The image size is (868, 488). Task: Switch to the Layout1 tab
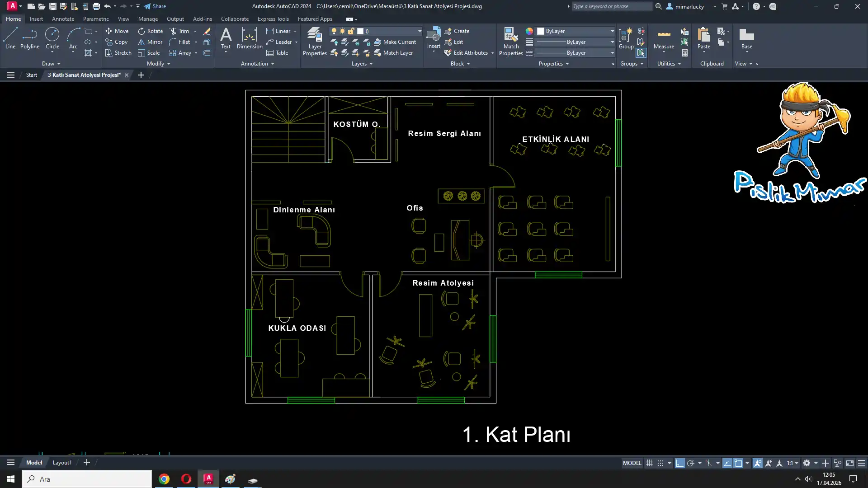(62, 463)
